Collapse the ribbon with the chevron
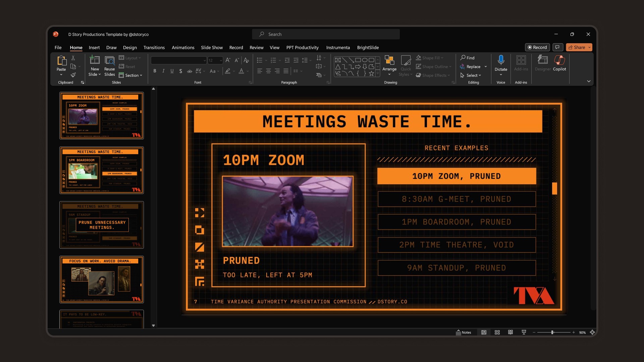The height and width of the screenshot is (362, 644). click(588, 81)
